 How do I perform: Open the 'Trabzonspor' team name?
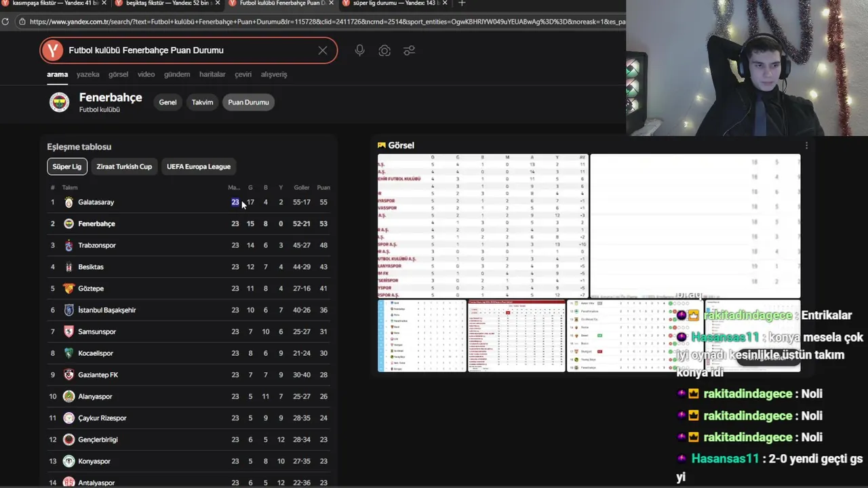97,245
